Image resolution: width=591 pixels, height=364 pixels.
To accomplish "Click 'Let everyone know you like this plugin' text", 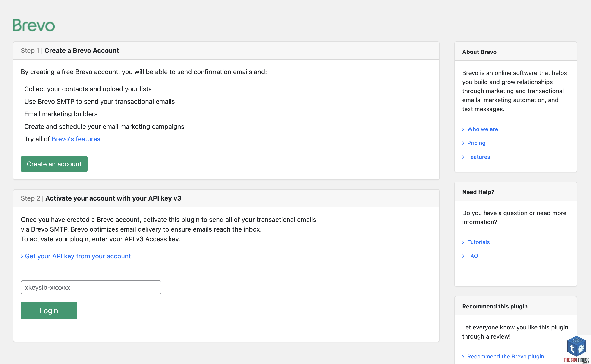I will (x=515, y=332).
